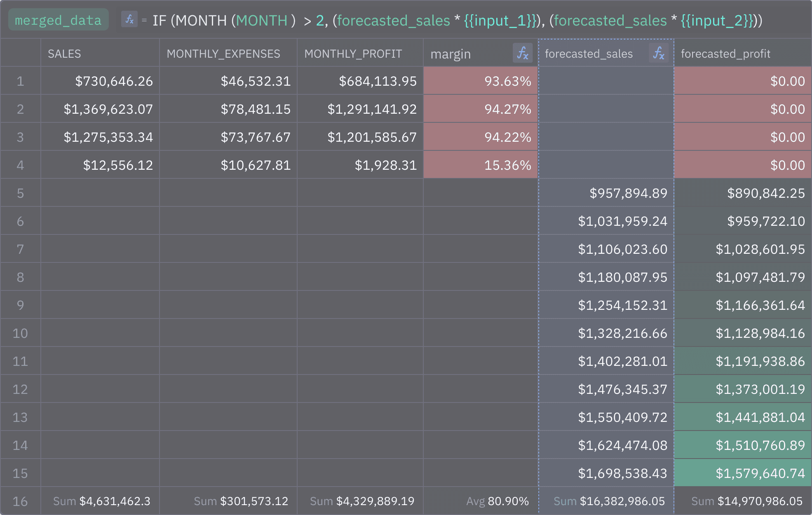Click margin cell 94.27%

click(481, 109)
